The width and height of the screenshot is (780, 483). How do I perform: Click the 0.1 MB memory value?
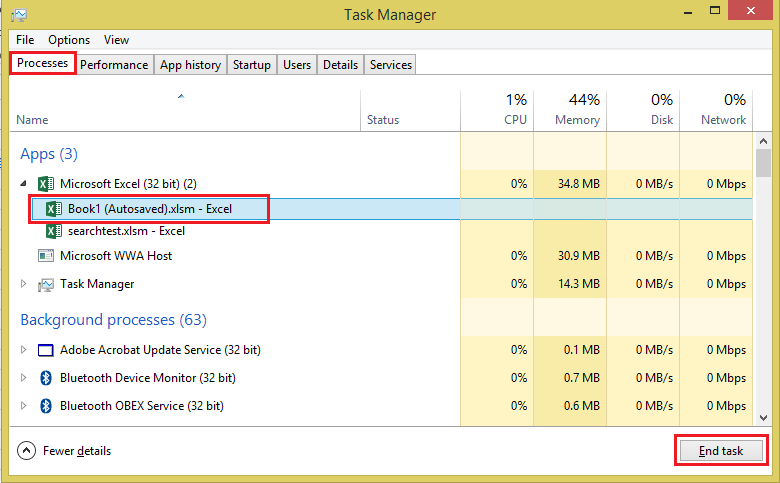(x=582, y=350)
